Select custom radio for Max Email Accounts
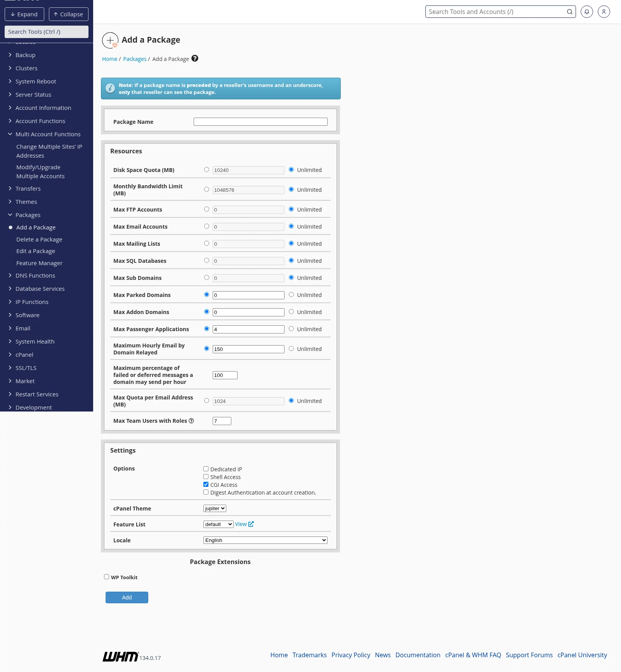 [x=206, y=226]
